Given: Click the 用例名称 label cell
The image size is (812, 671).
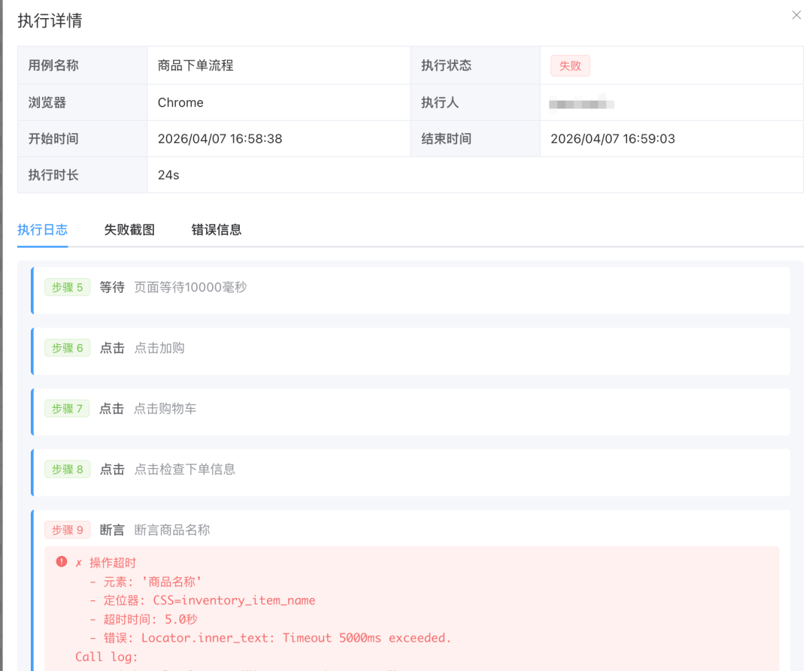Looking at the screenshot, I should pyautogui.click(x=83, y=65).
